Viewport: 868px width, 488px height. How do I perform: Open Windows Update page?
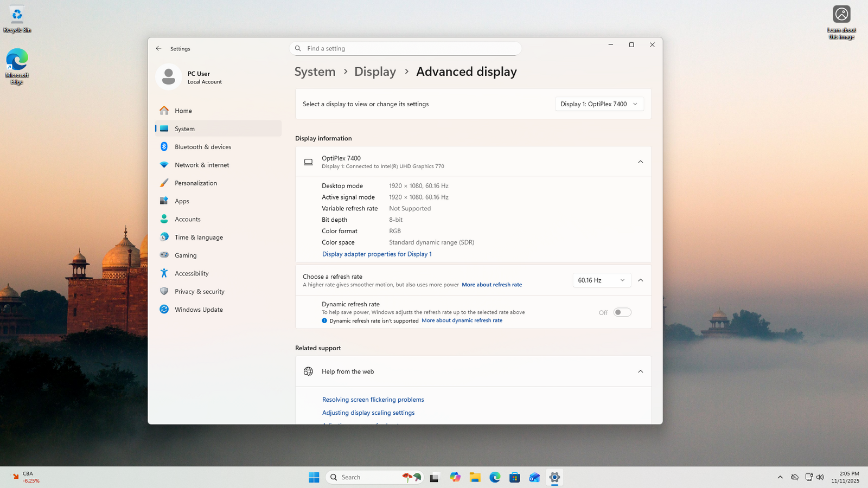(x=198, y=310)
